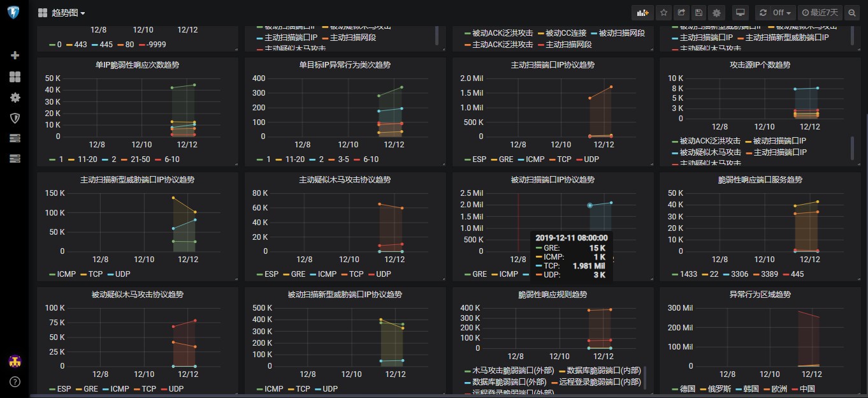Click the 攻击源IP个数趋势 legend scrollbar
Screen dimensions: 868x398
tap(852, 148)
